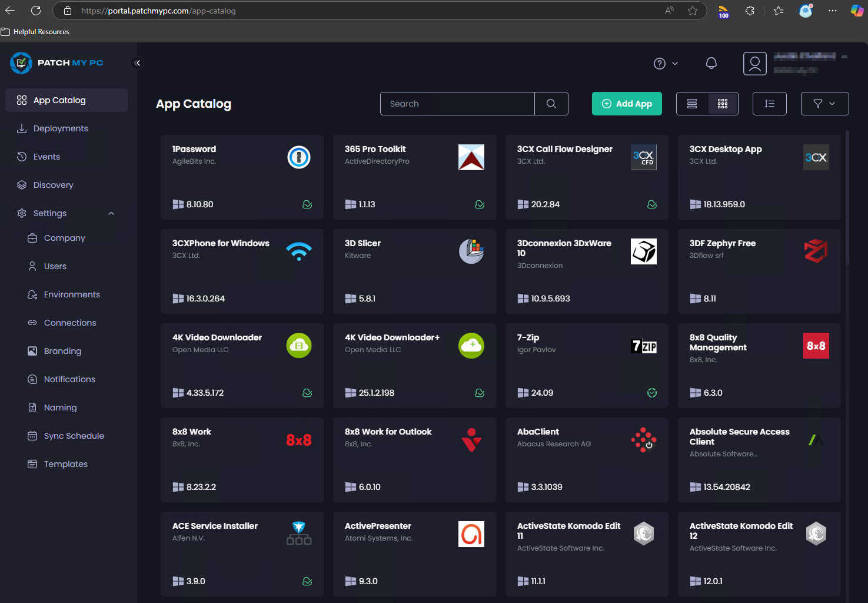This screenshot has height=603, width=868.
Task: Open the Discovery section
Action: 52,184
